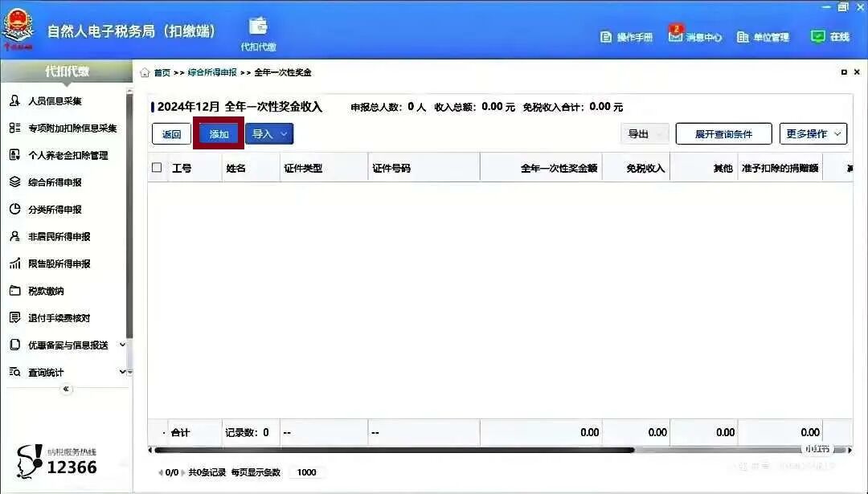Image resolution: width=868 pixels, height=494 pixels.
Task: Select 税款缴纳 from the sidebar
Action: click(x=48, y=291)
